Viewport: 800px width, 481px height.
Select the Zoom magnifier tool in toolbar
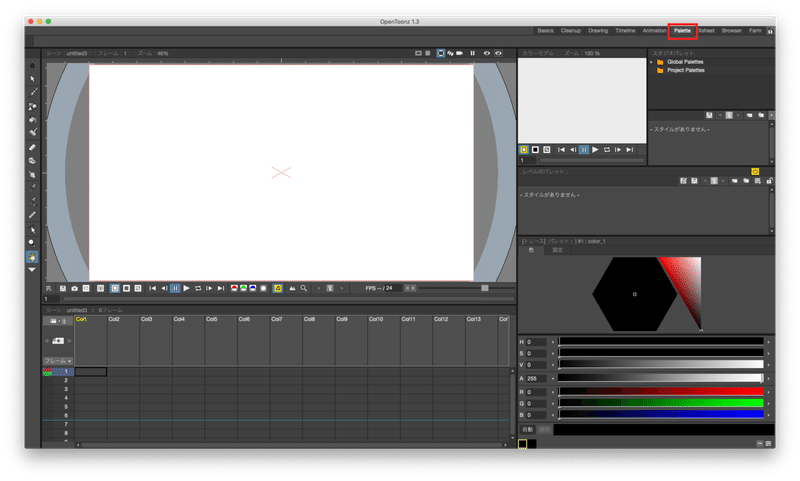pos(32,243)
